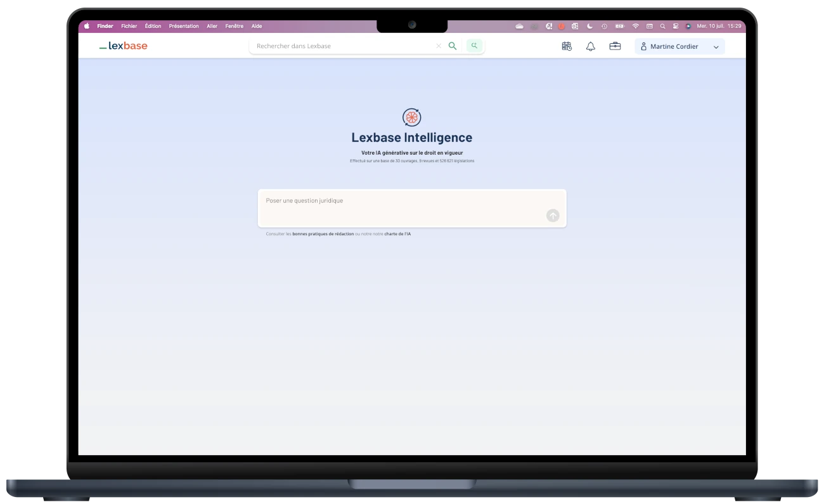Open the Apple menu
The width and height of the screenshot is (824, 504).
87,26
